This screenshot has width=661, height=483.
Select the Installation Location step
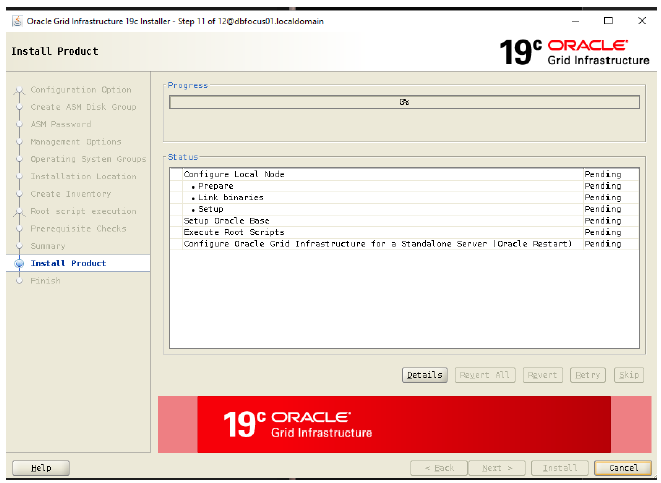point(83,177)
